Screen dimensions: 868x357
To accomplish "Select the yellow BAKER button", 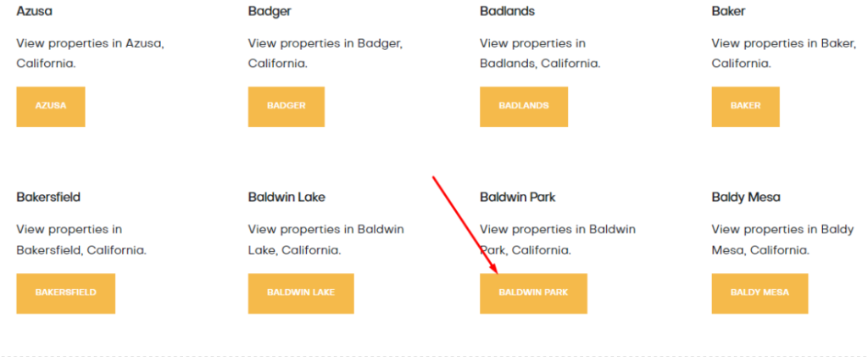I will [745, 106].
